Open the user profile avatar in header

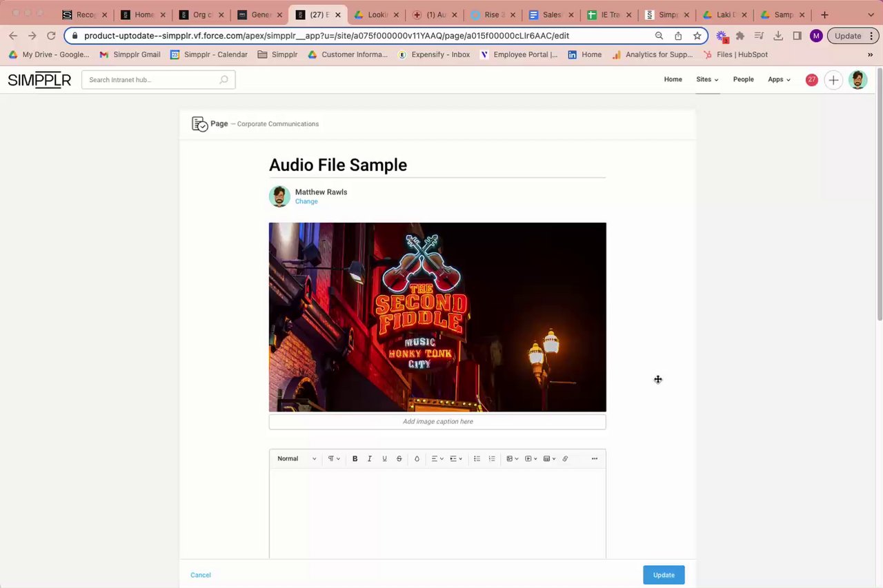[857, 80]
